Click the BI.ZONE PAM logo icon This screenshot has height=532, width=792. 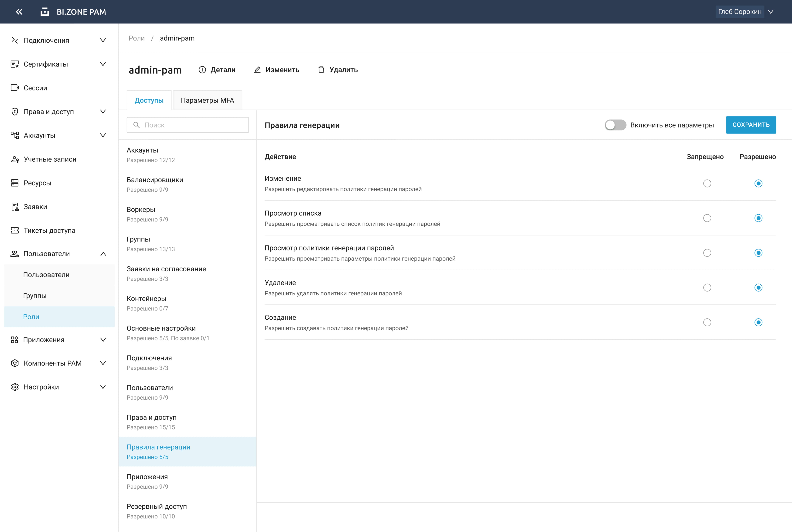(x=45, y=12)
